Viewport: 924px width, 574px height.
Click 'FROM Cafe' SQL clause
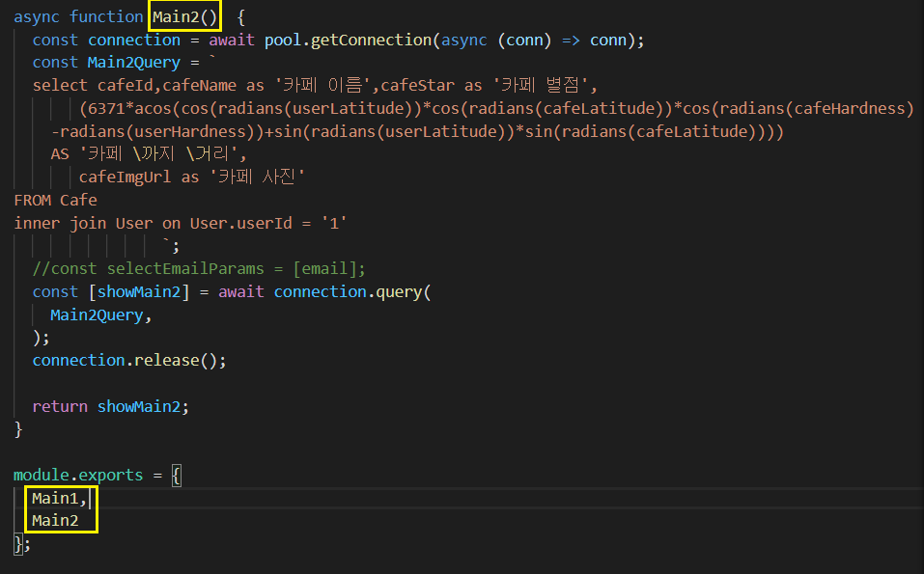click(x=55, y=200)
